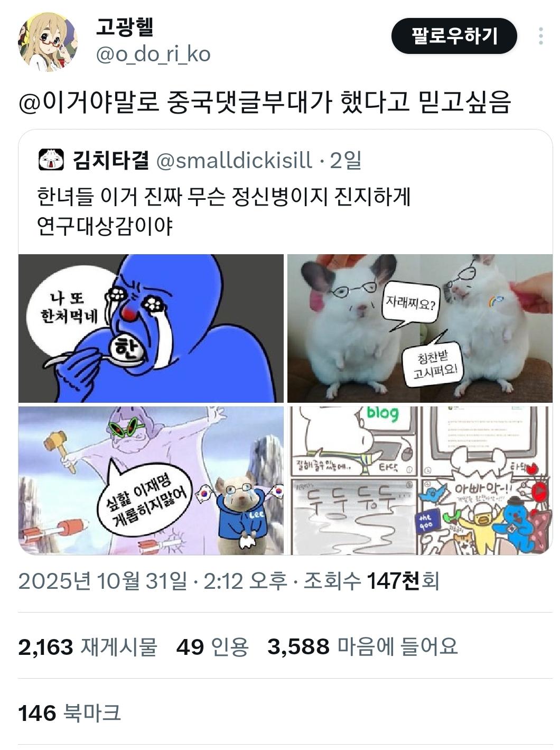This screenshot has width=560, height=750.
Task: Show 2,163 재게시물 reposts list
Action: 88,646
